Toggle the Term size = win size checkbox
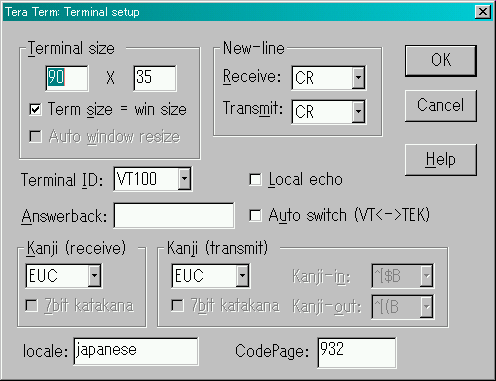The image size is (496, 381). click(x=35, y=109)
